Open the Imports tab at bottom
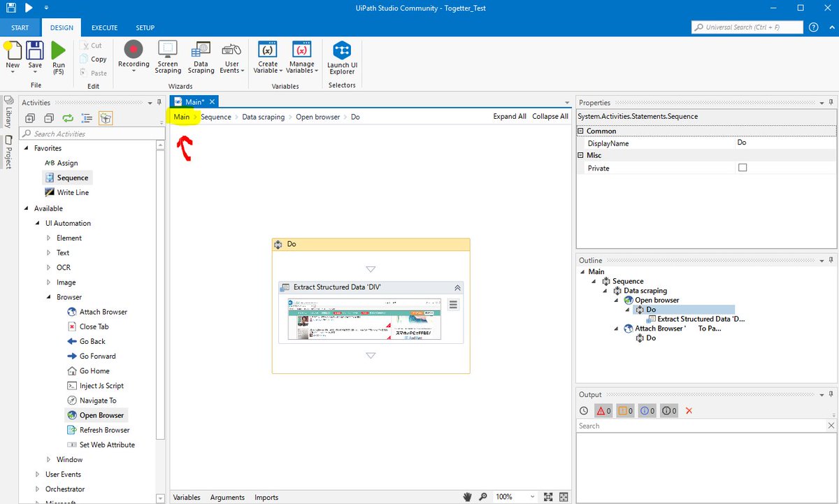 point(266,497)
